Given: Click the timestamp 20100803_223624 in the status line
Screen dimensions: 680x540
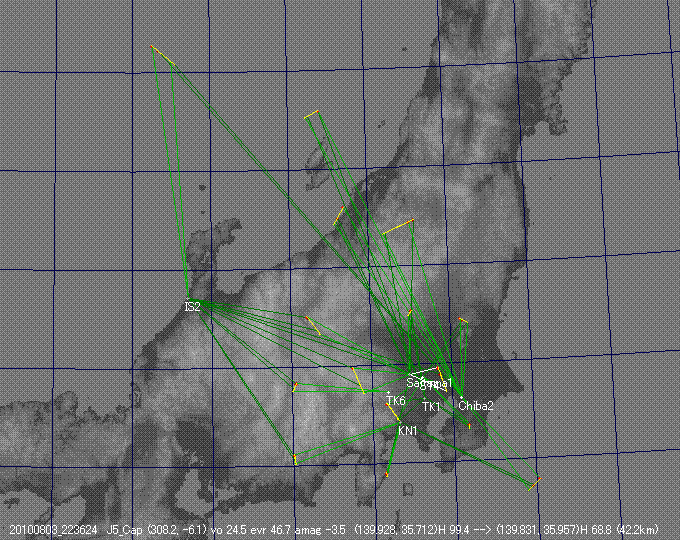Looking at the screenshot, I should [53, 530].
